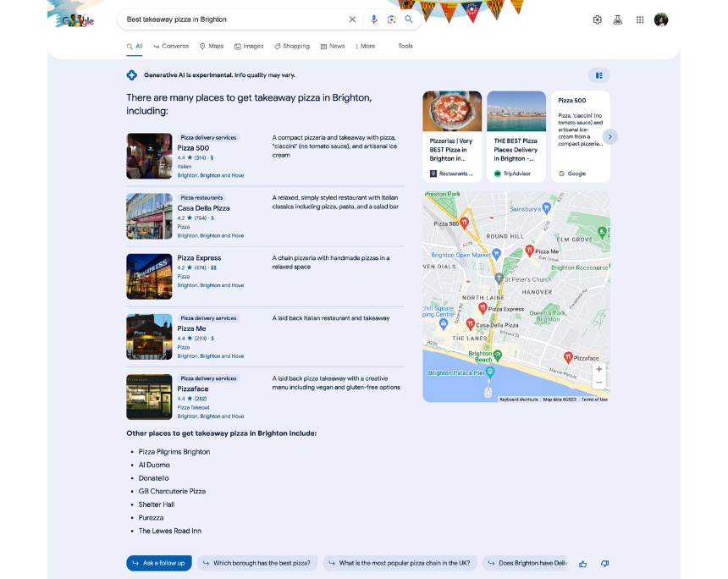Zoom in on the map
Viewport: 728px width, 579px height.
click(599, 369)
